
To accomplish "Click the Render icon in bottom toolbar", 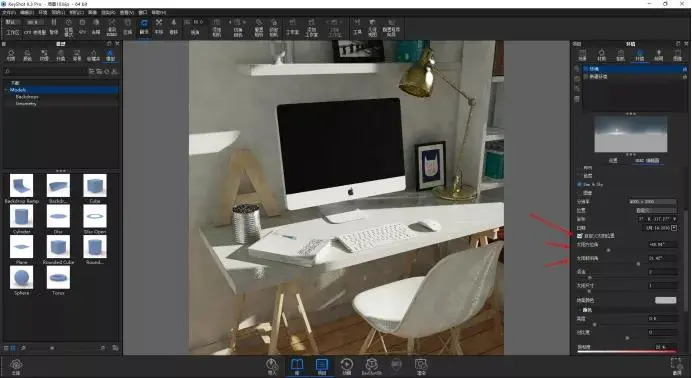I will 421,366.
